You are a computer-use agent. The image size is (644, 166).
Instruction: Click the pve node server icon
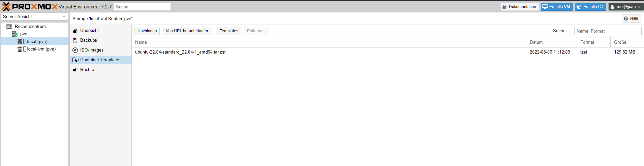pos(15,34)
